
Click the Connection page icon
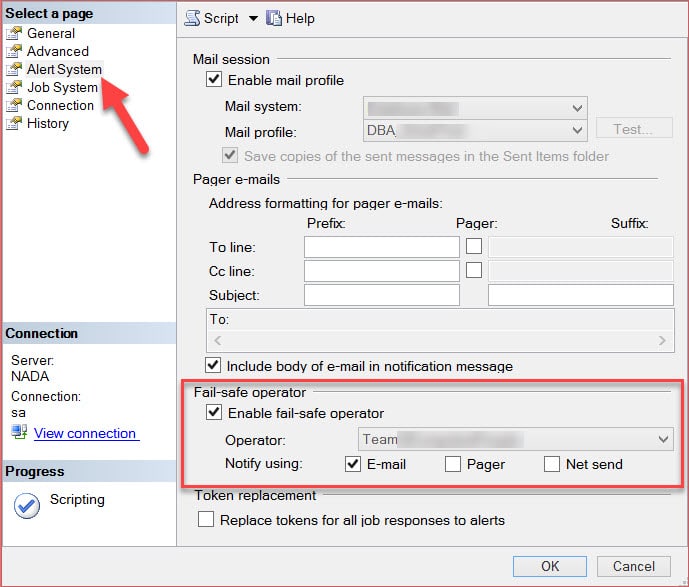click(14, 105)
